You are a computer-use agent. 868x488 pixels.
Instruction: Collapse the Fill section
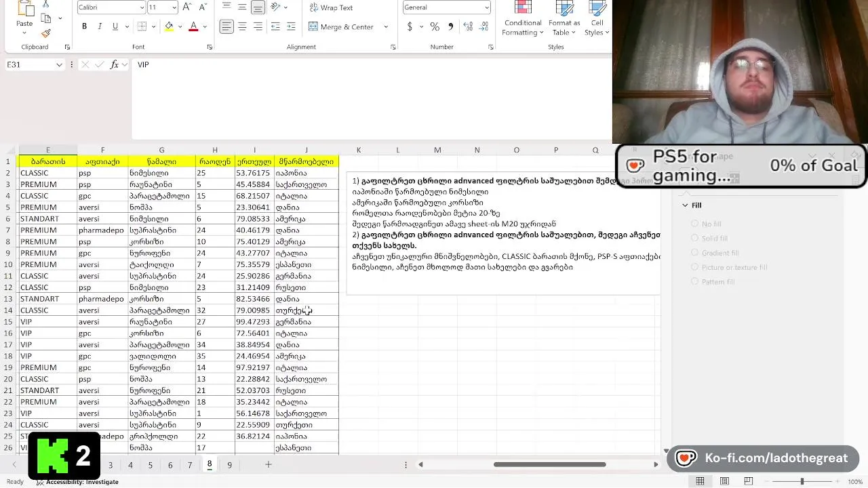click(685, 205)
